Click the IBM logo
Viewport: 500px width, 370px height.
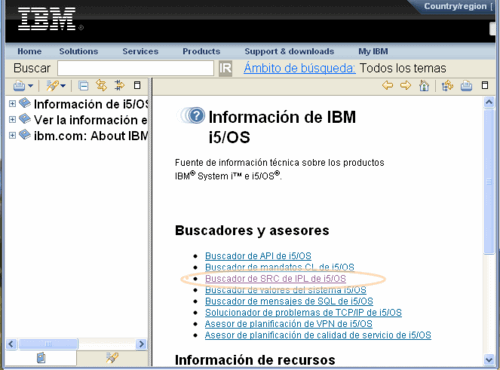pyautogui.click(x=47, y=19)
